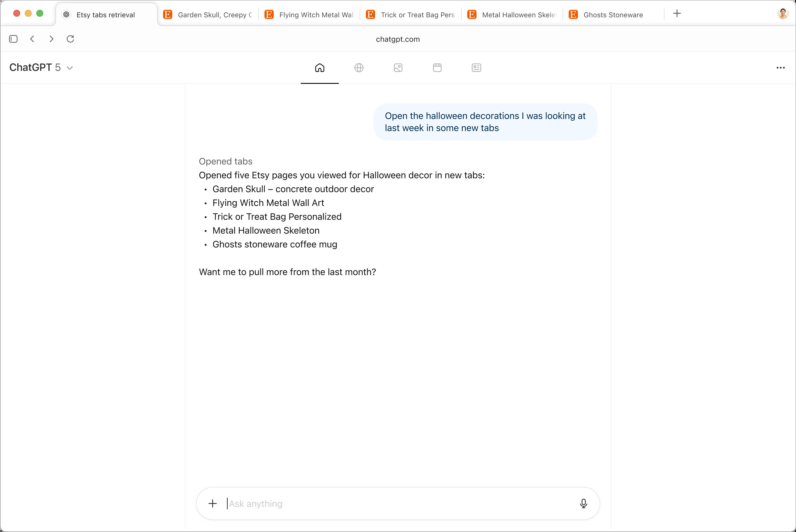Click the back navigation chevron
This screenshot has width=796, height=532.
click(x=32, y=39)
